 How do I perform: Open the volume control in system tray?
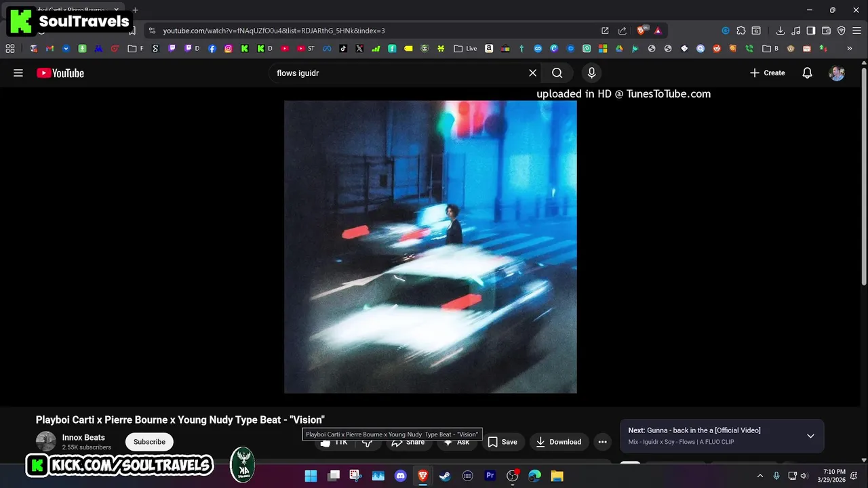[x=804, y=476]
